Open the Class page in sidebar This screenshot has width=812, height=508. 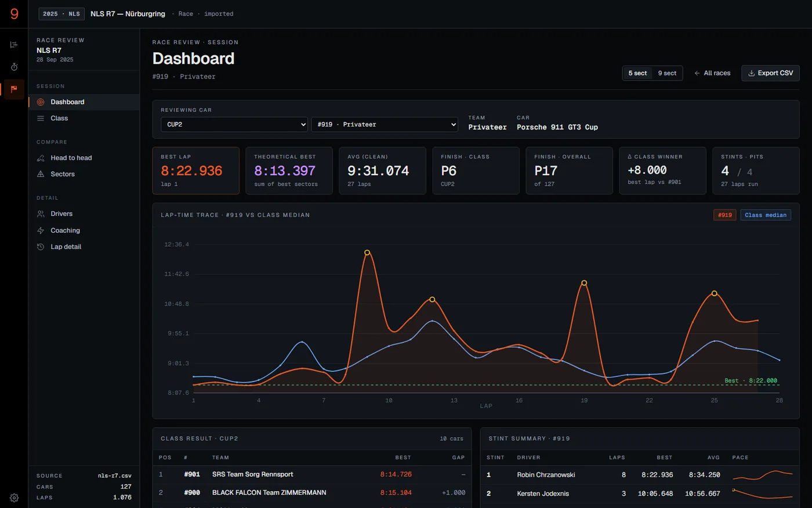pos(84,118)
